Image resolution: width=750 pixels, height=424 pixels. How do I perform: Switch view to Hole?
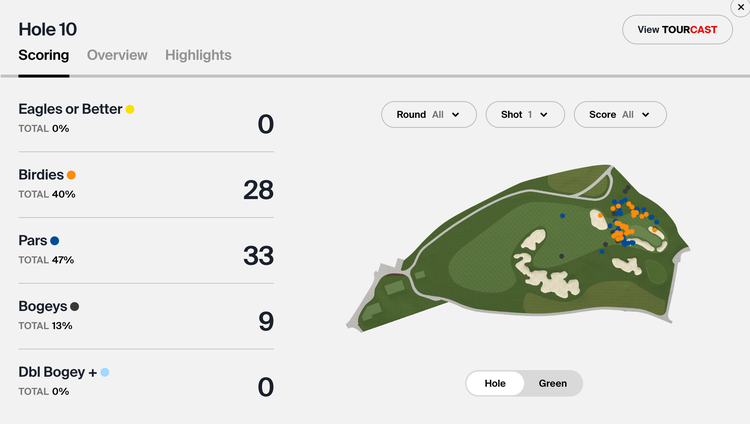click(x=495, y=383)
